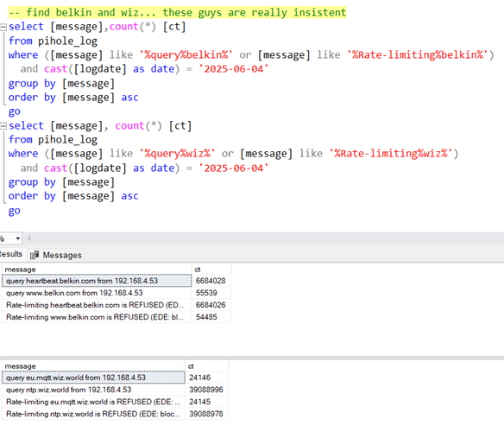
Task: Click the '%query%wiz%' string literal
Action: point(177,154)
